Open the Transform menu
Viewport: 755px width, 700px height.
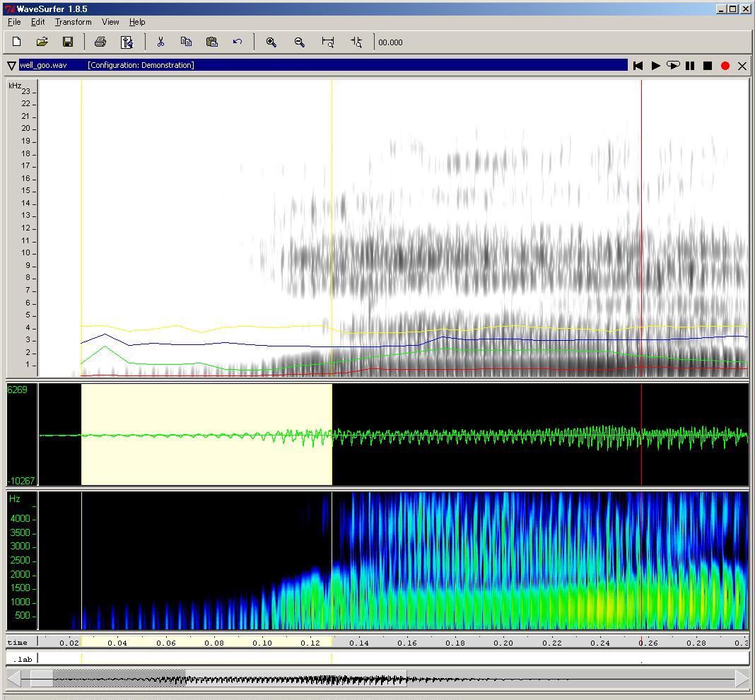[73, 22]
